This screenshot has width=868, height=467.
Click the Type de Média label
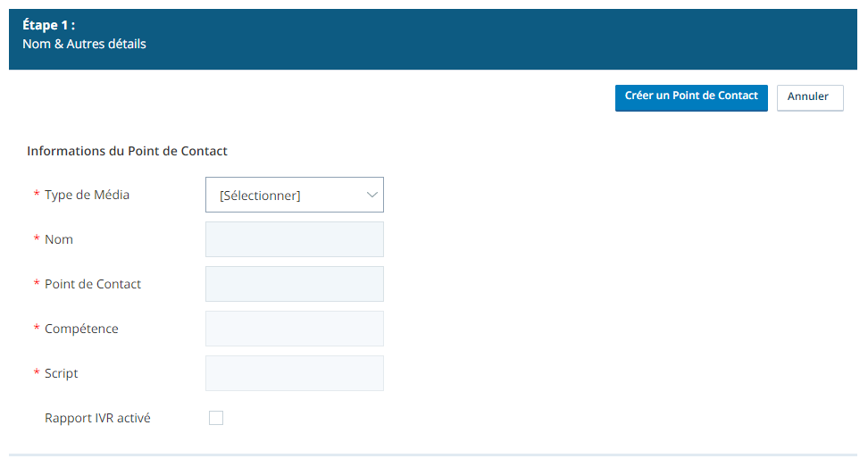click(x=87, y=195)
